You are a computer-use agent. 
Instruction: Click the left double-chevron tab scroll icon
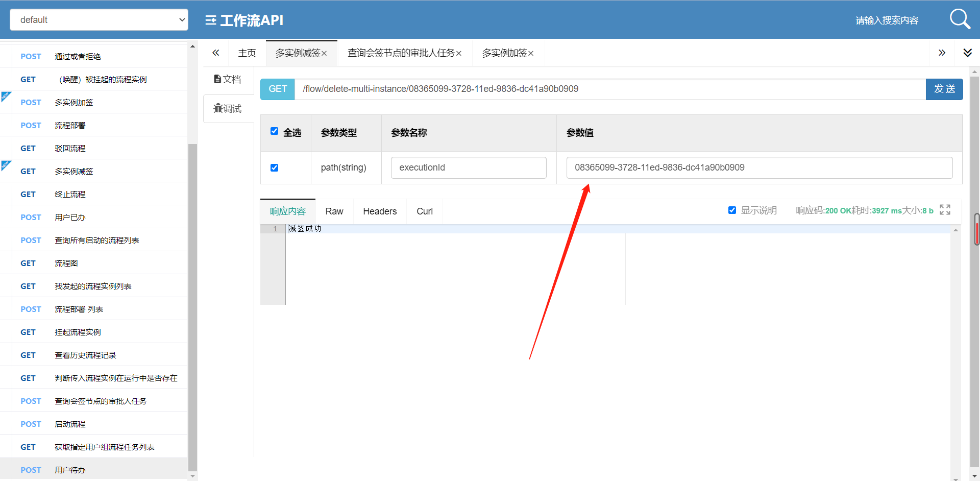tap(216, 53)
